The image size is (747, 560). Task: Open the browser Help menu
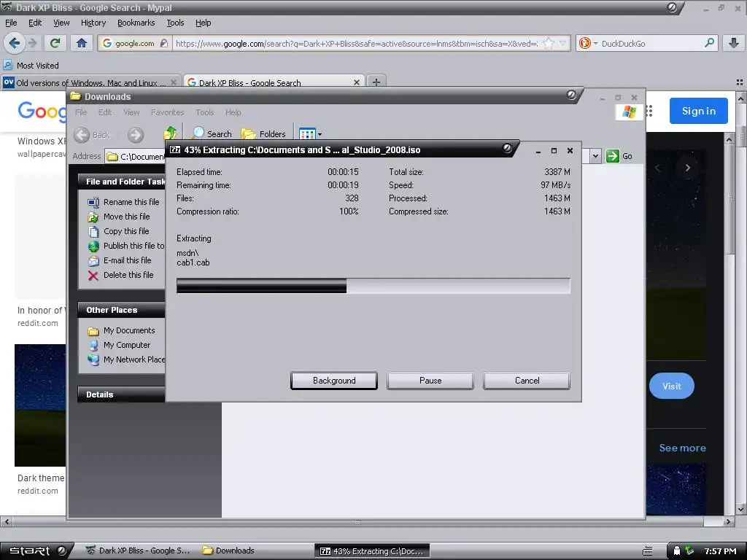click(x=203, y=23)
